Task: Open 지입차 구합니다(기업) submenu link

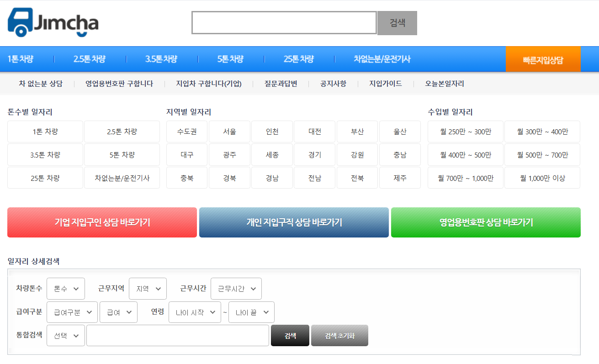Action: point(209,84)
